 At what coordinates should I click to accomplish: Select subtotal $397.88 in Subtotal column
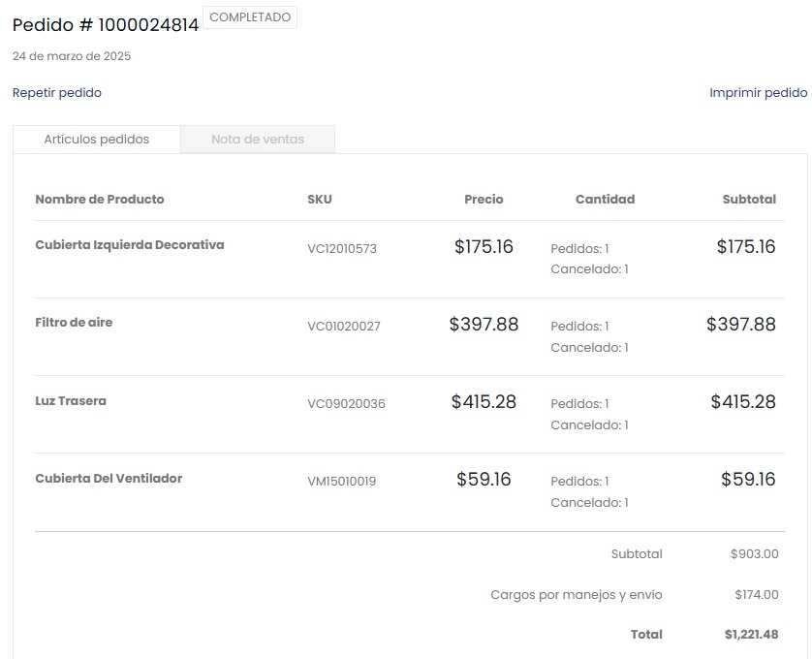pos(741,325)
